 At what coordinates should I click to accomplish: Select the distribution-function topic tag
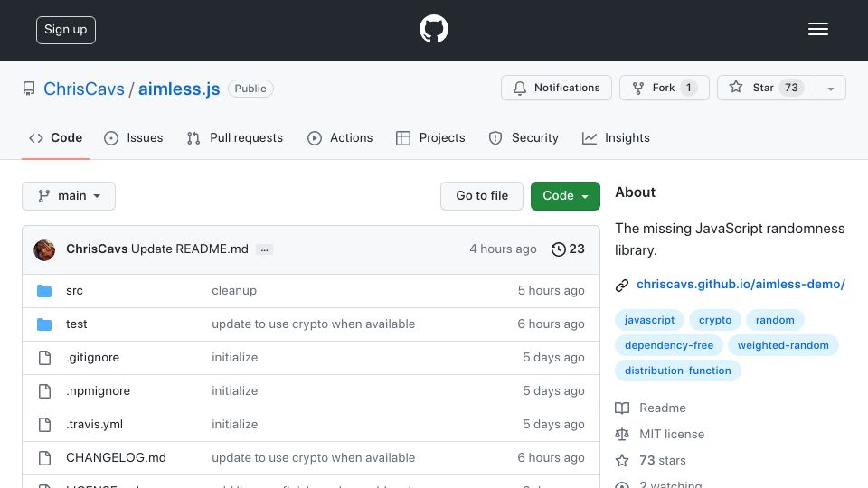677,371
